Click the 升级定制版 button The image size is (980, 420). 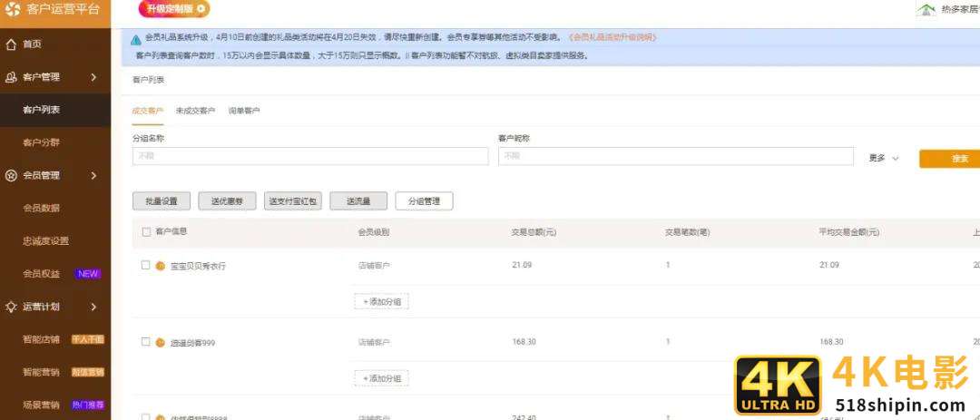(174, 9)
